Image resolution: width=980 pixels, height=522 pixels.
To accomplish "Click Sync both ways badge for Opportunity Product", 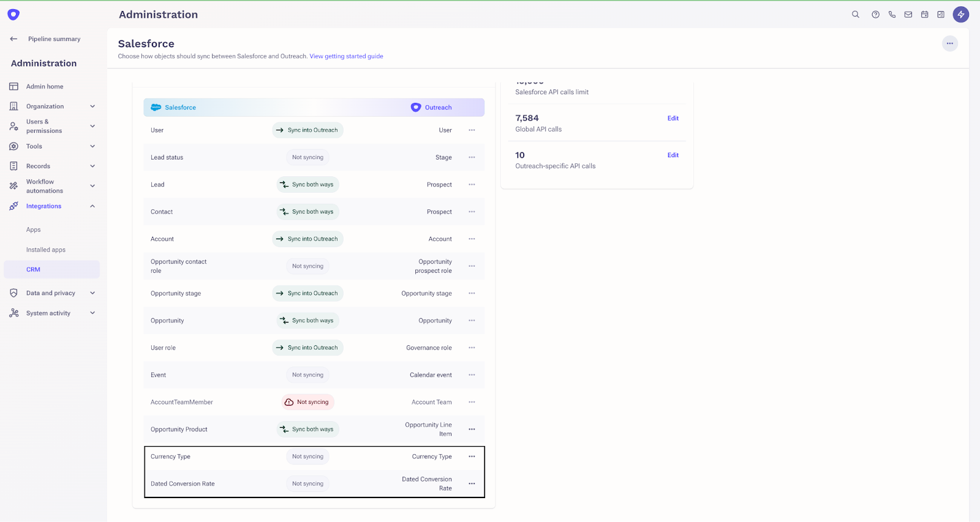I will pos(307,430).
